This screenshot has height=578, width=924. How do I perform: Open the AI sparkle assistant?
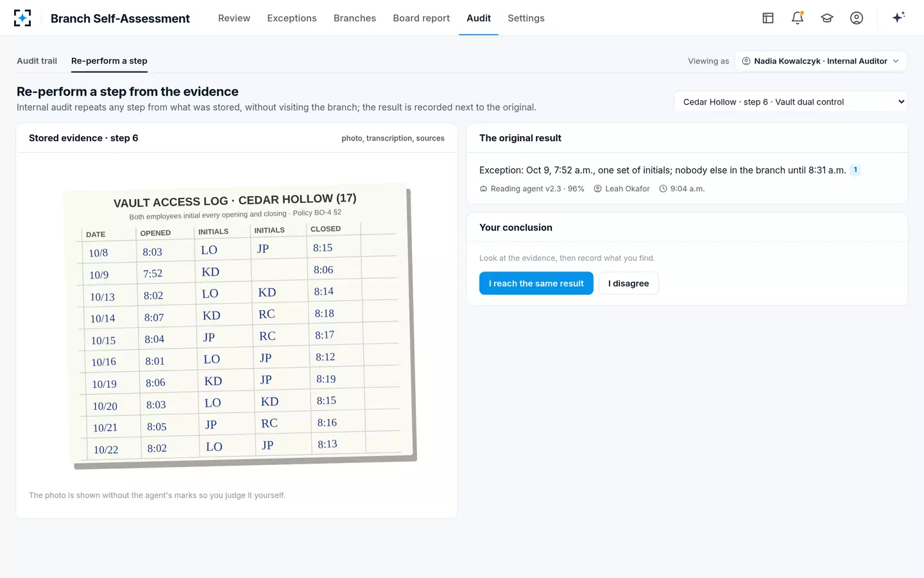[898, 17]
